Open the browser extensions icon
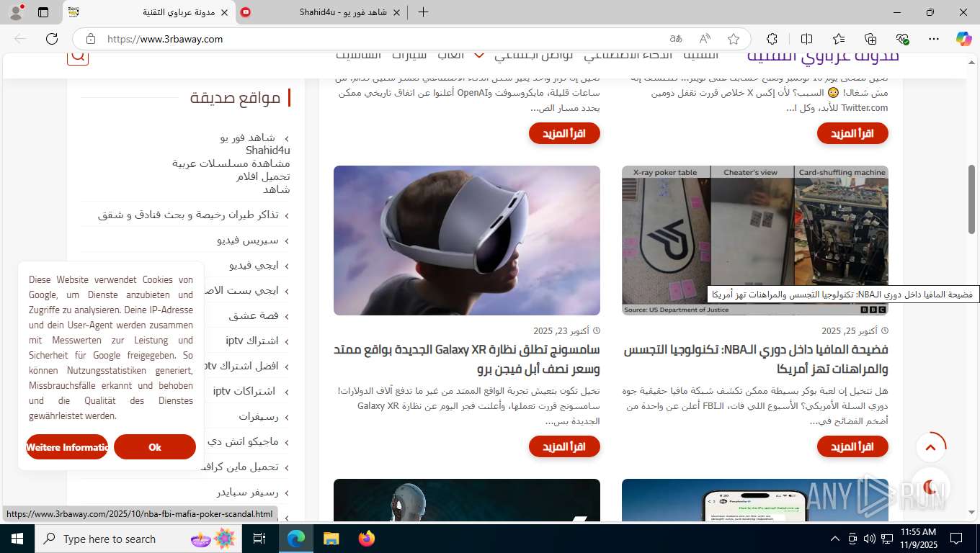 [x=772, y=39]
